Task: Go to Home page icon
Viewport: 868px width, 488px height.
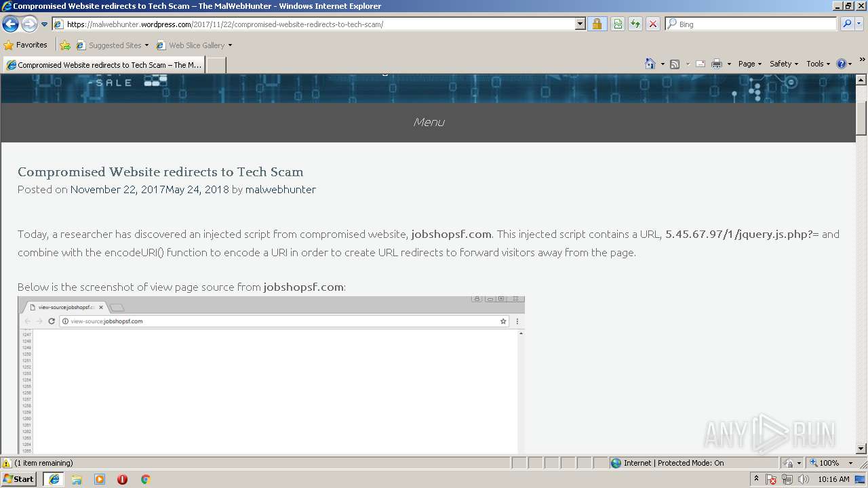Action: (x=650, y=64)
